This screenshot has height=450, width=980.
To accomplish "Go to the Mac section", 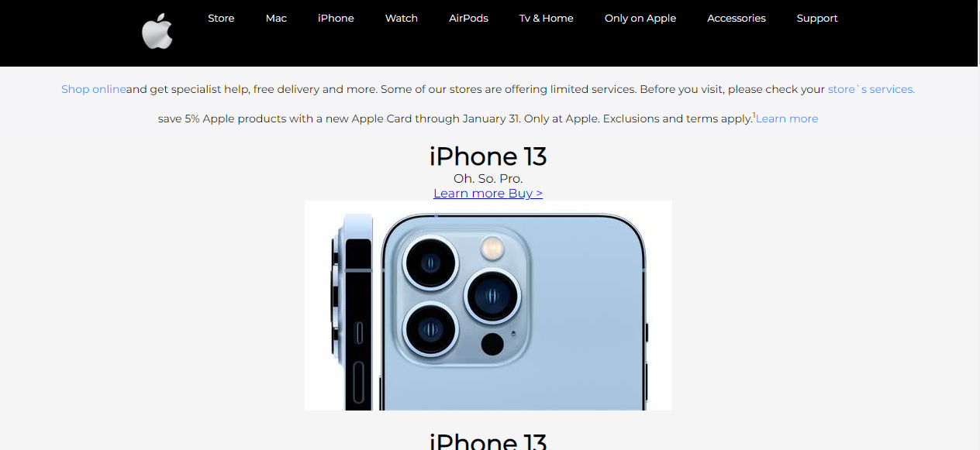I will [x=276, y=18].
